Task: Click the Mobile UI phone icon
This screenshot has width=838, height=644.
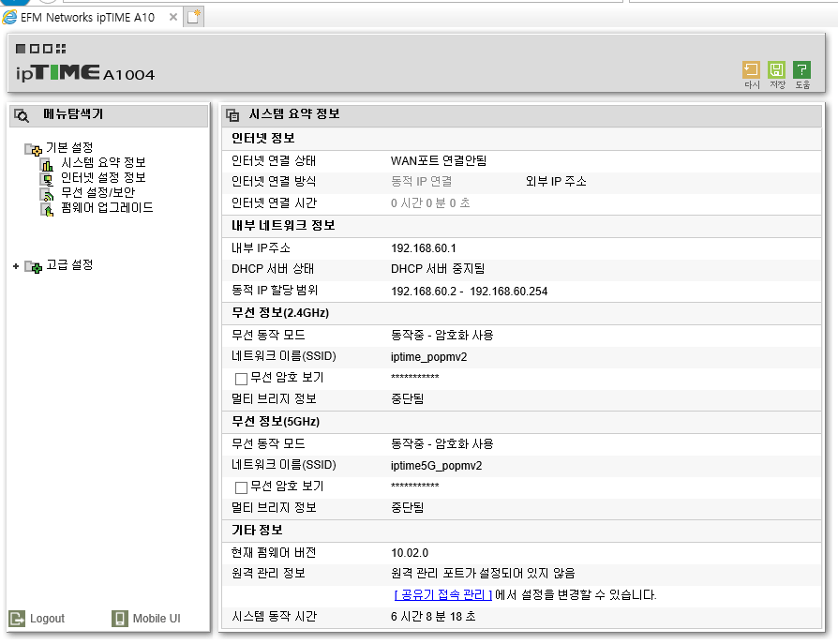Action: 120,619
